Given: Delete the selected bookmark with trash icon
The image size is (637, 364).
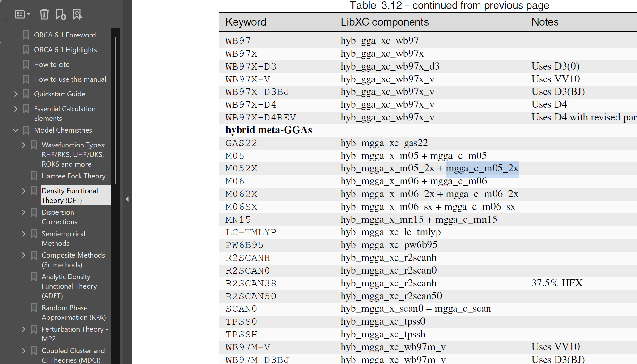Looking at the screenshot, I should tap(44, 14).
